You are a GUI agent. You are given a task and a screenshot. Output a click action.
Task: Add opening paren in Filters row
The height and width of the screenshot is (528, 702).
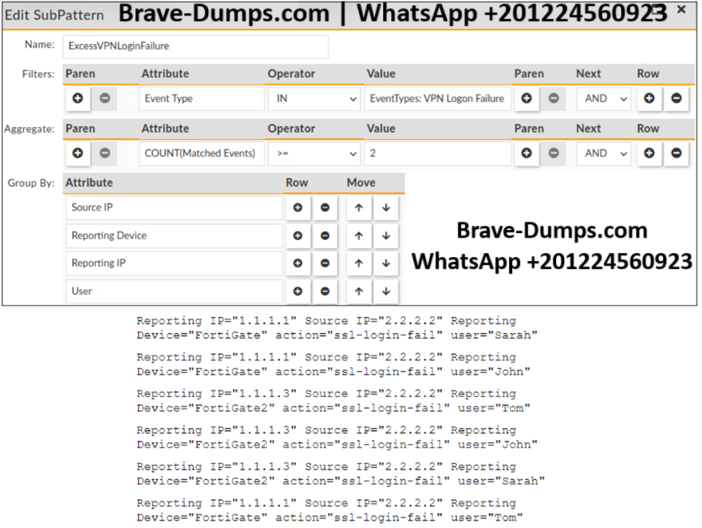coord(77,99)
